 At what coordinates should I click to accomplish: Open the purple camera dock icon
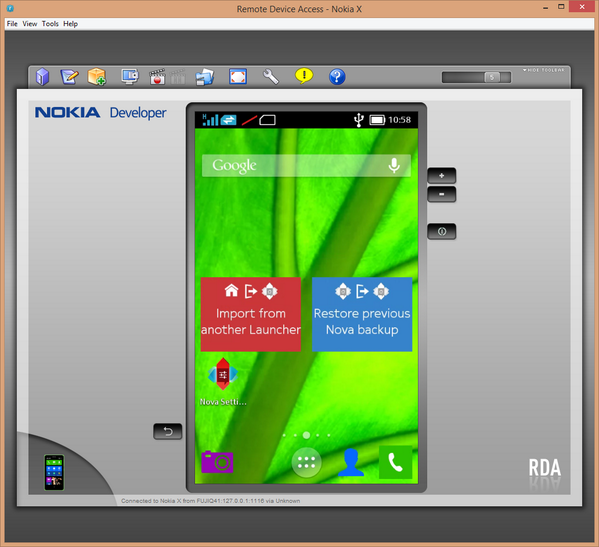217,462
